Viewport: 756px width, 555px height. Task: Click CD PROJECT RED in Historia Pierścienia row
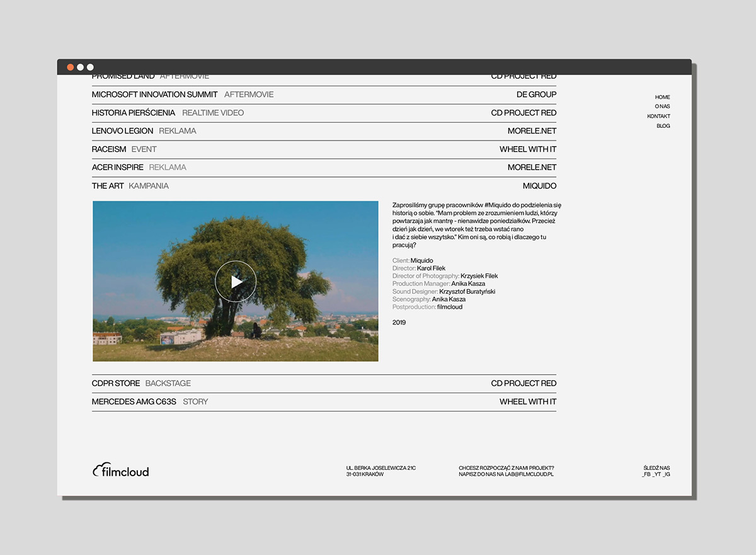[524, 113]
